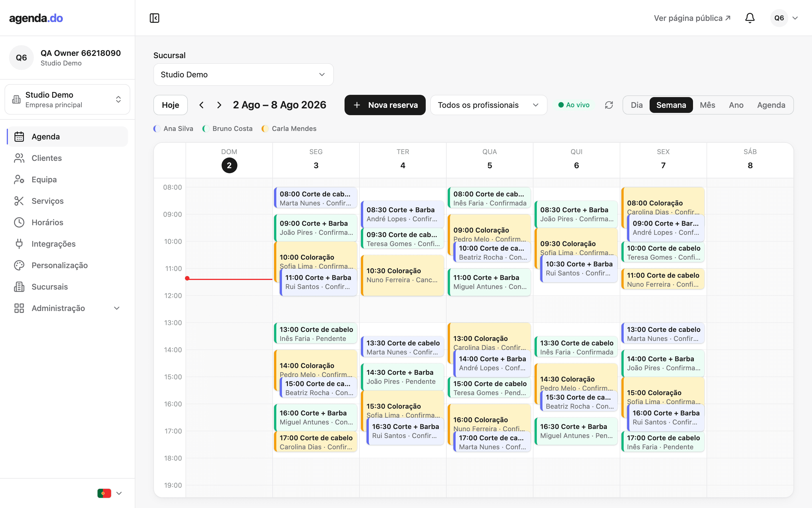Switch to Mês view
This screenshot has width=812, height=508.
707,105
